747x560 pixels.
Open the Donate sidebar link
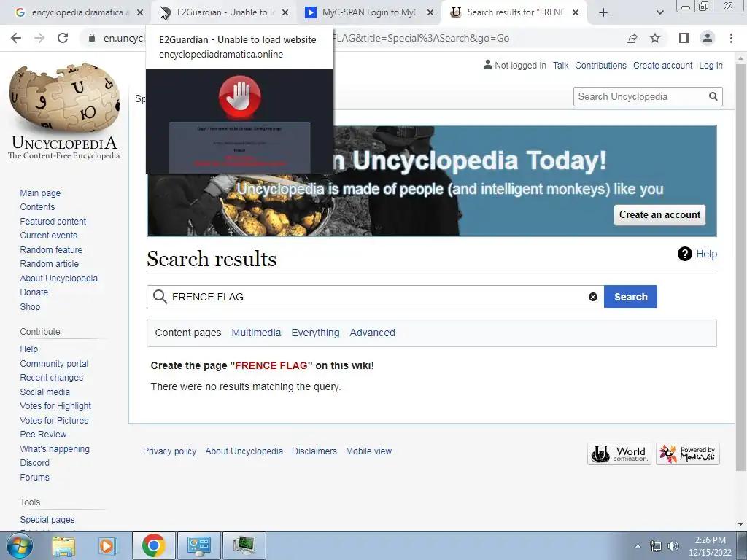pyautogui.click(x=34, y=292)
